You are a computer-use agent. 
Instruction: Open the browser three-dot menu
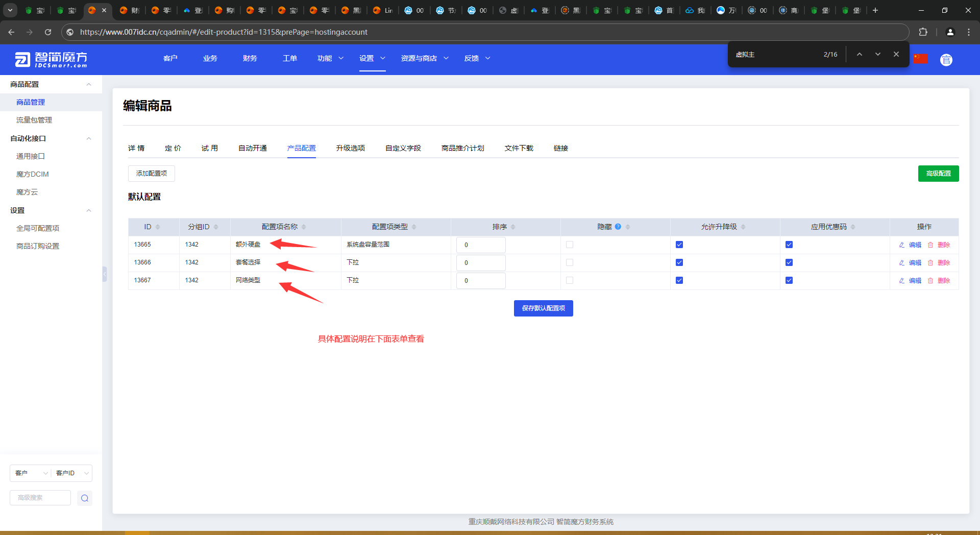click(969, 32)
